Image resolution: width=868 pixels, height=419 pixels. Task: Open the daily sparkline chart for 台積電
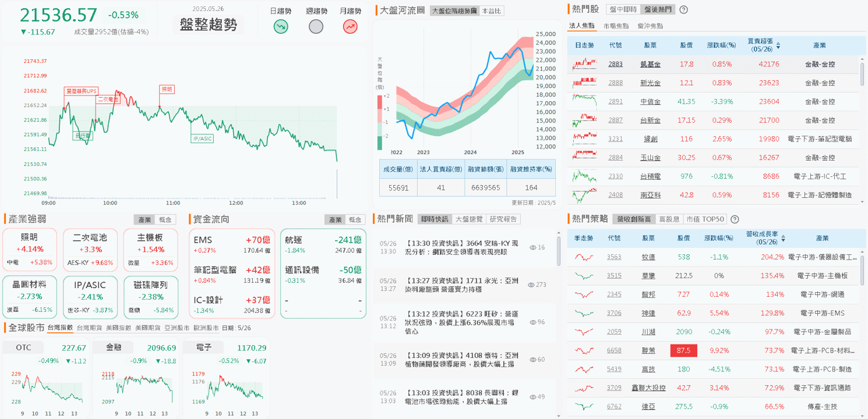click(584, 176)
